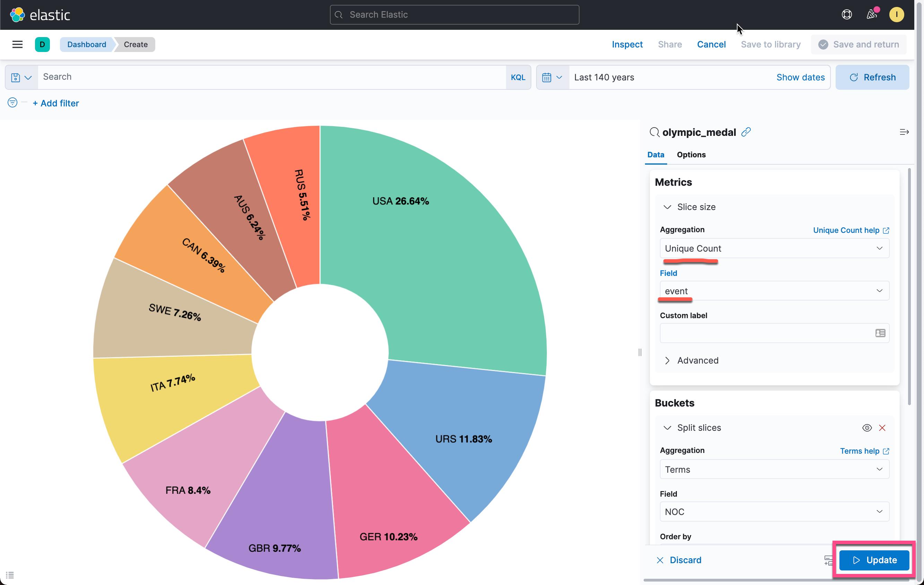Click the Add filter link
This screenshot has width=924, height=585.
56,103
